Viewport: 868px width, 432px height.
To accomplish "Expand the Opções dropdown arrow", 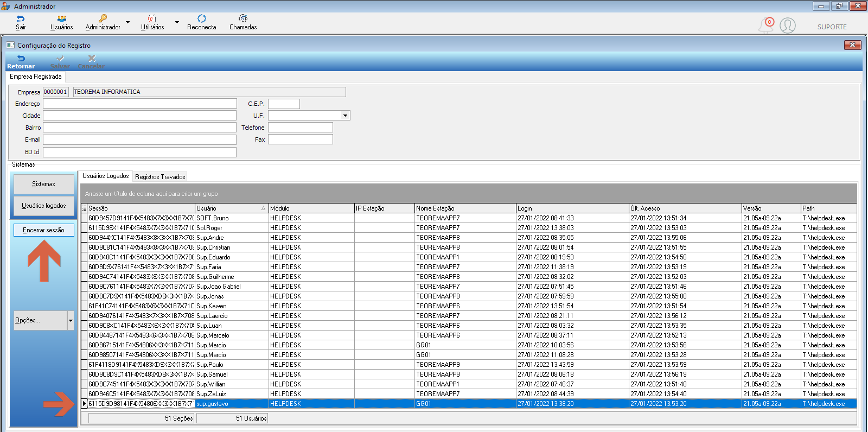I will [x=71, y=320].
